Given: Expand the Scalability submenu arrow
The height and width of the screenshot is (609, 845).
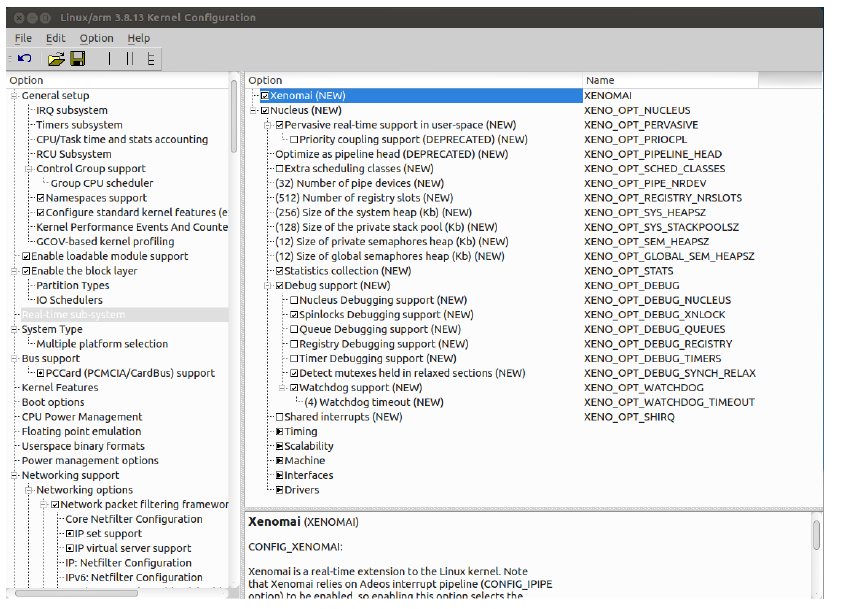Looking at the screenshot, I should click(x=279, y=447).
